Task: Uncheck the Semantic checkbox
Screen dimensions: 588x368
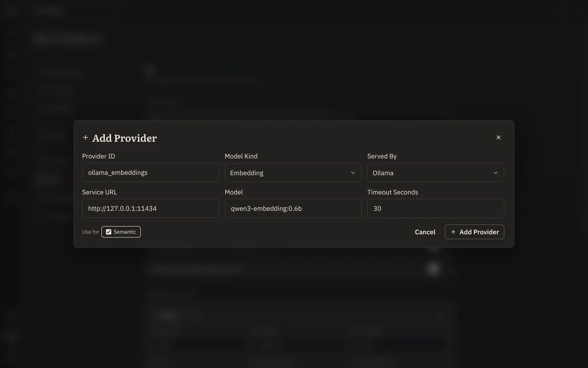Action: 109,232
